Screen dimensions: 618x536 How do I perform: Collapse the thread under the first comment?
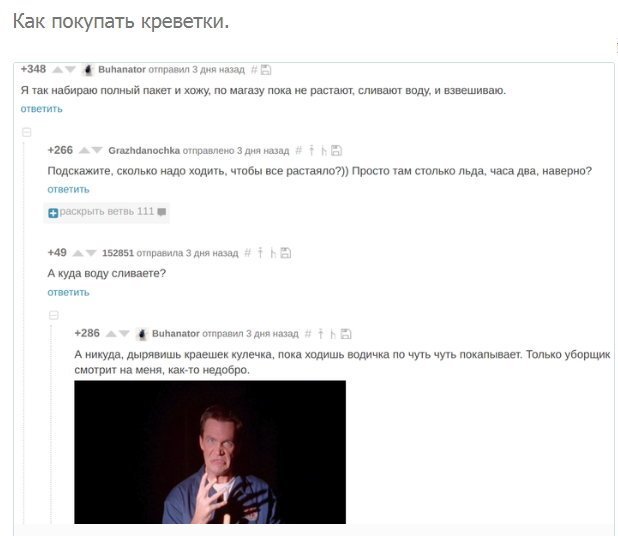[x=26, y=132]
